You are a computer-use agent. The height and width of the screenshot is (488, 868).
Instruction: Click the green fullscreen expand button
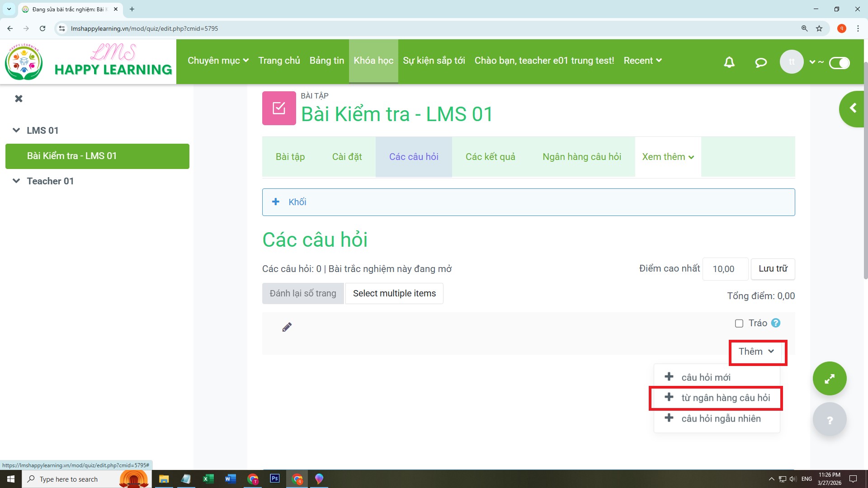click(x=830, y=379)
